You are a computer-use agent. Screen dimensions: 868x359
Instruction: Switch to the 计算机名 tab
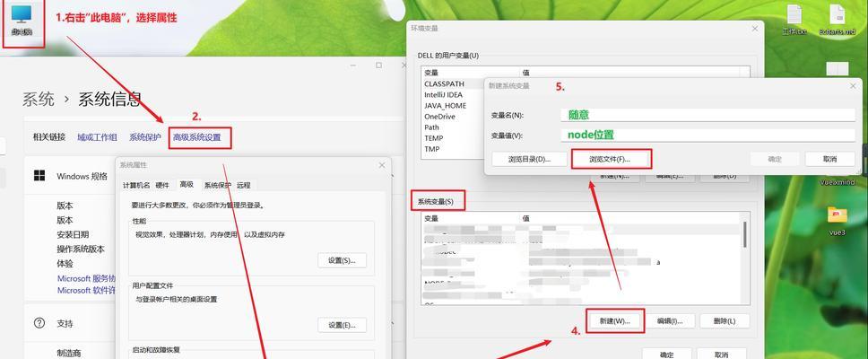click(x=136, y=185)
